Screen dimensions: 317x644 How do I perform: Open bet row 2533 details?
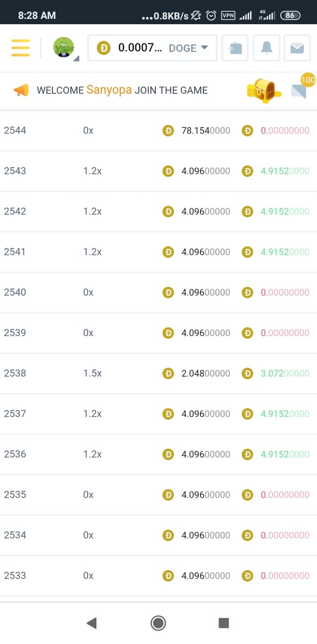[x=158, y=576]
